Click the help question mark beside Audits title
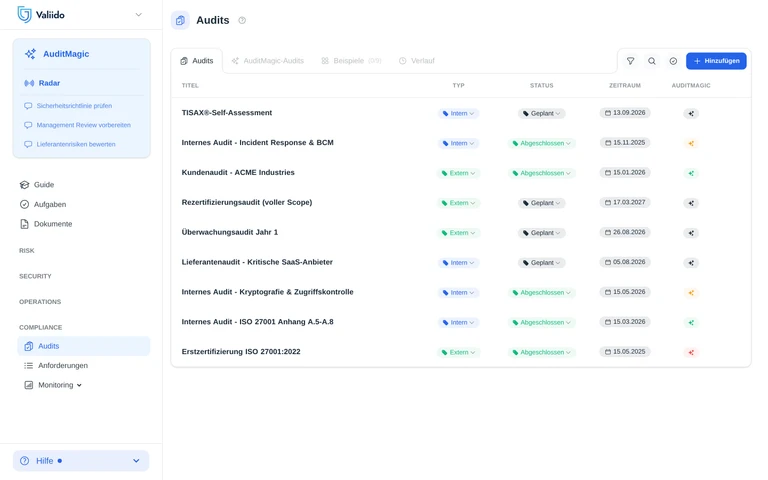The width and height of the screenshot is (768, 480). [242, 20]
